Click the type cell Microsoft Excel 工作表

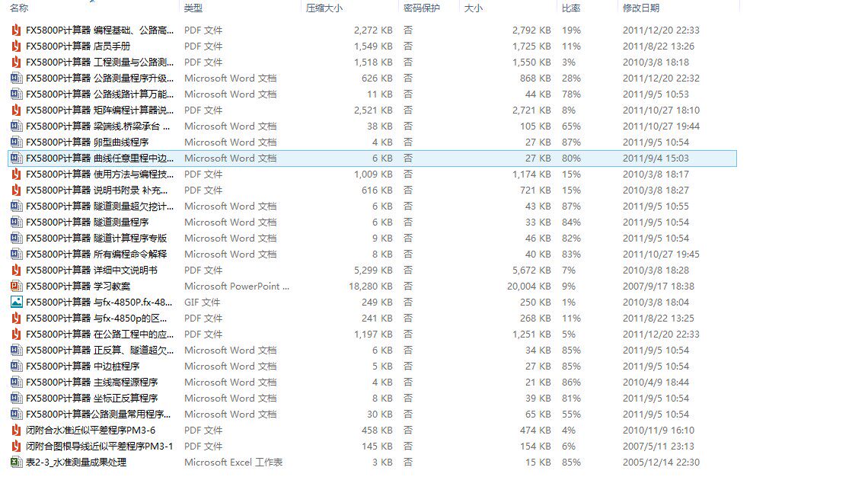[x=233, y=462]
